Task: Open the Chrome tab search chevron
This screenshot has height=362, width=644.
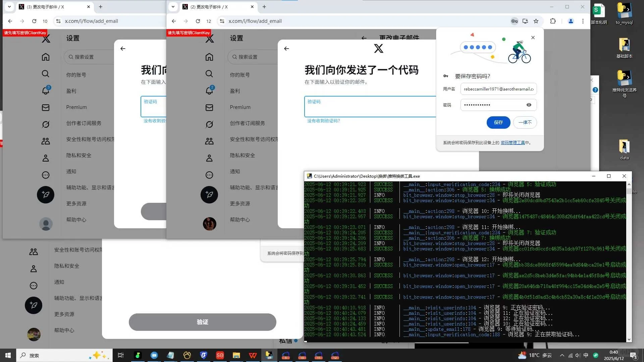Action: 173,7
